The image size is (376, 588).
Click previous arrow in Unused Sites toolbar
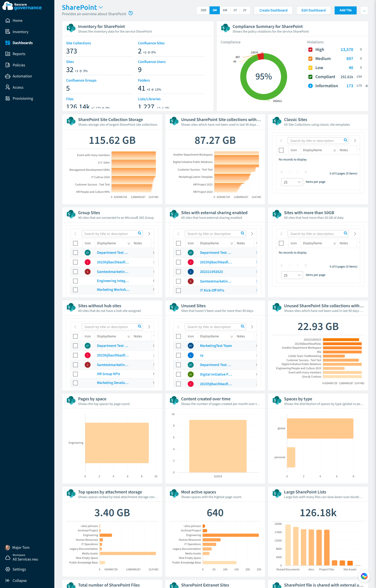coord(178,327)
